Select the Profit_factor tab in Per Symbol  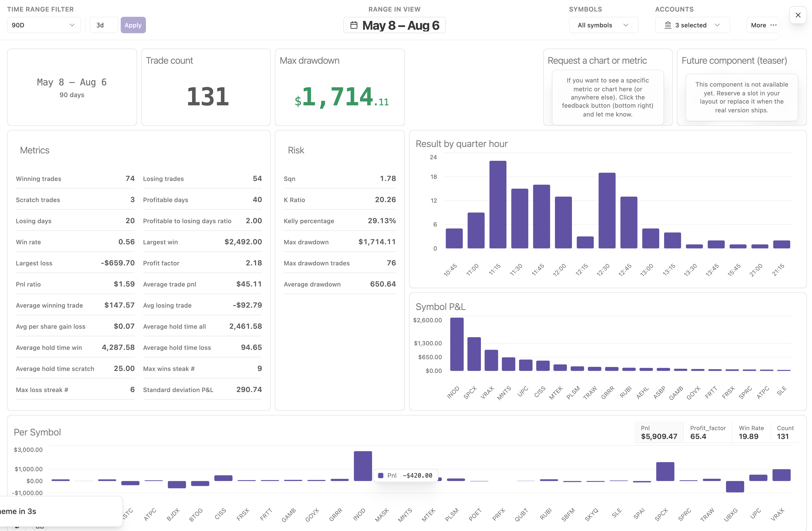[708, 432]
